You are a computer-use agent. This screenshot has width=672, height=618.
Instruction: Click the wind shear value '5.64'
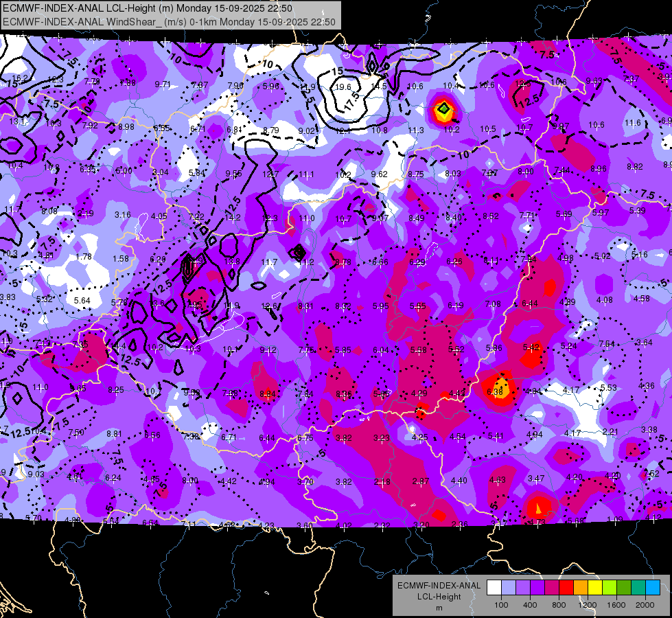pos(82,301)
